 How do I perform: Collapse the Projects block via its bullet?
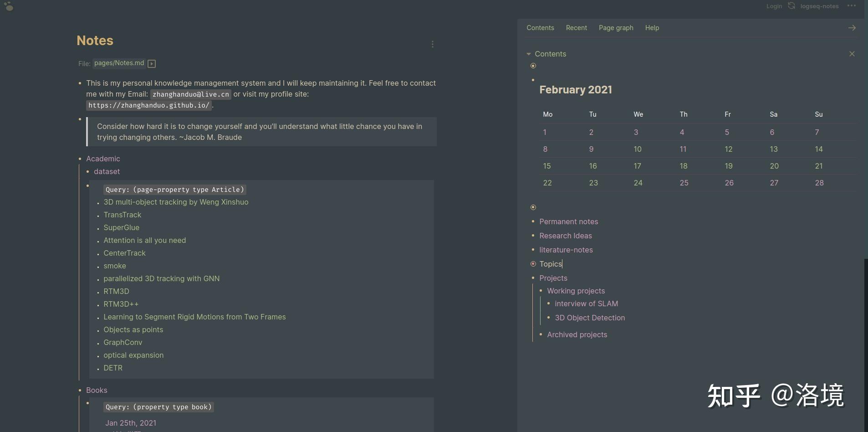click(533, 278)
